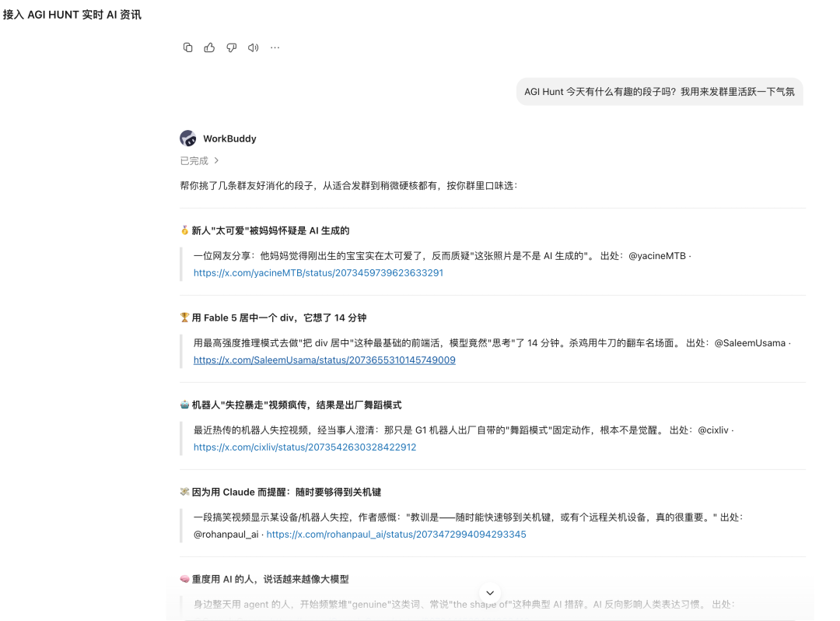
Task: Expand the 已完成 status chevron
Action: (x=216, y=160)
